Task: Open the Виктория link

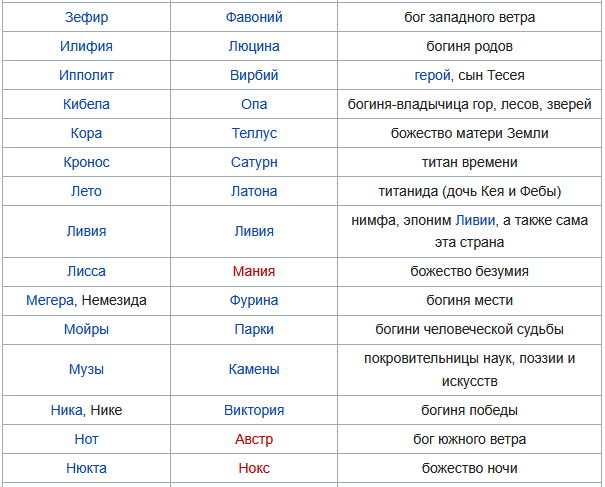Action: pos(254,410)
